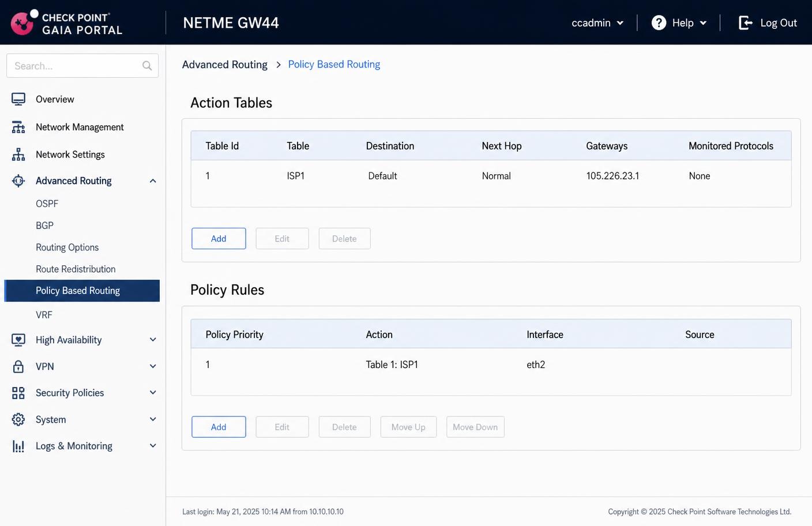This screenshot has width=812, height=526.
Task: Click the Normal next hop cell
Action: pos(497,176)
